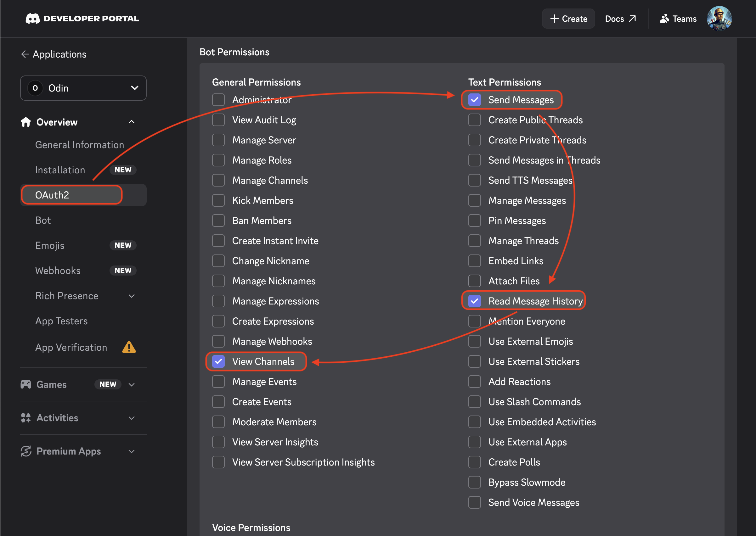
Task: Click the Premium Apps section label
Action: tap(69, 451)
